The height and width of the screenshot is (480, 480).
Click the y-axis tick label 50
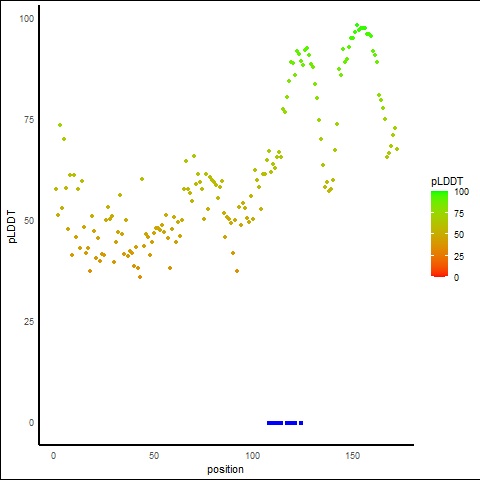coord(29,221)
